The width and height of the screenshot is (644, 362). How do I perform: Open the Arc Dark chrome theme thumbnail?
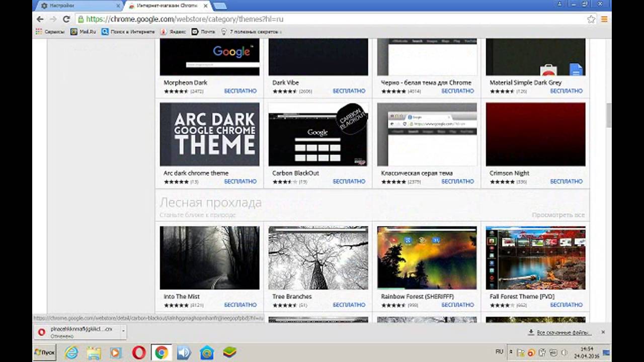210,134
